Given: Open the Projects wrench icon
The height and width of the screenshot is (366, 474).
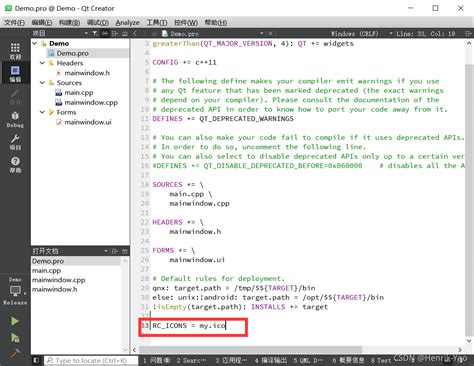Looking at the screenshot, I should click(x=15, y=142).
